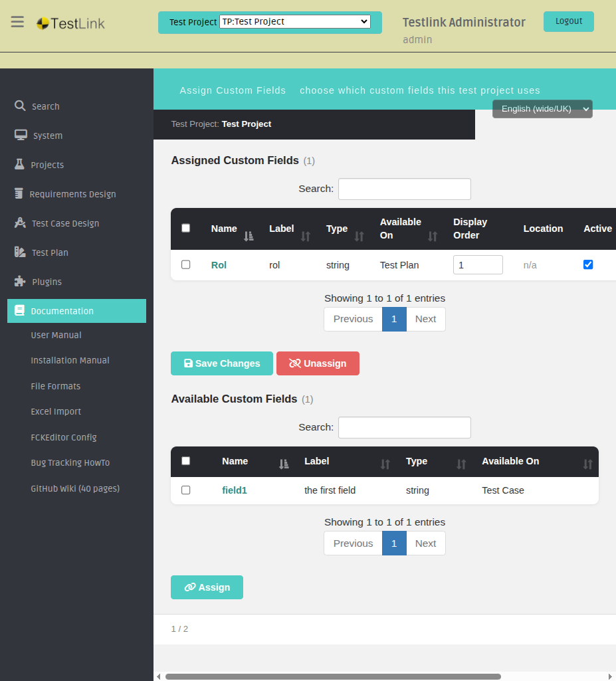This screenshot has width=616, height=681.
Task: Sort assigned fields by Name column icon
Action: [249, 237]
